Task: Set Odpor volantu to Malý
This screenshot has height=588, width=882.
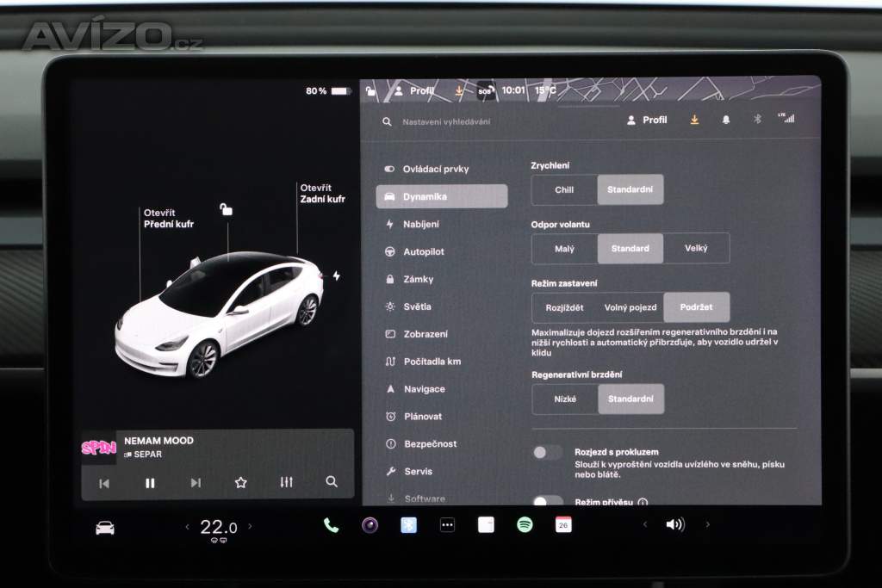Action: pyautogui.click(x=564, y=249)
